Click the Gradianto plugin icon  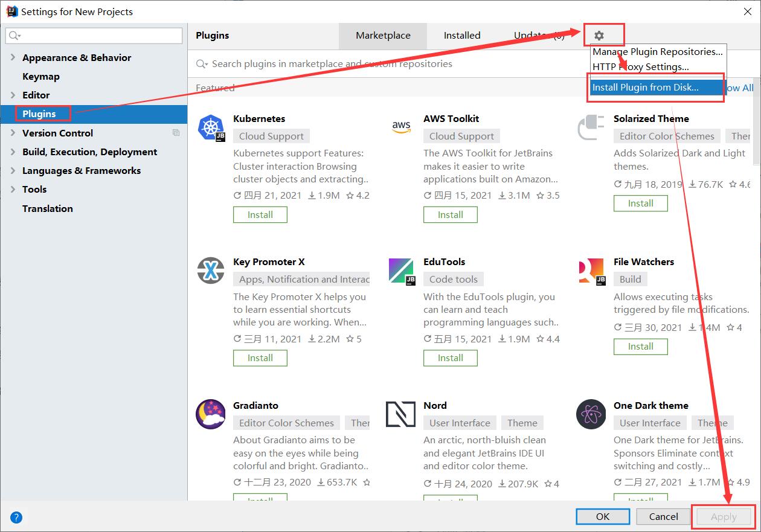pos(211,414)
